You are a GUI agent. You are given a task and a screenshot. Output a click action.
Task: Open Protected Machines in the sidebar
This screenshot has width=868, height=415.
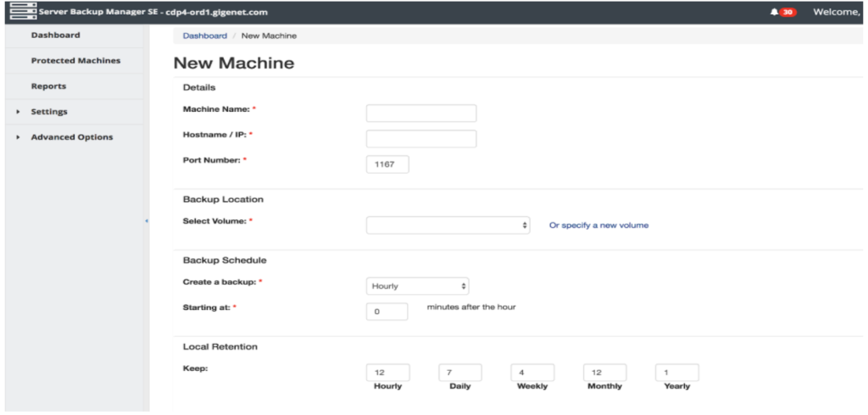(x=75, y=60)
